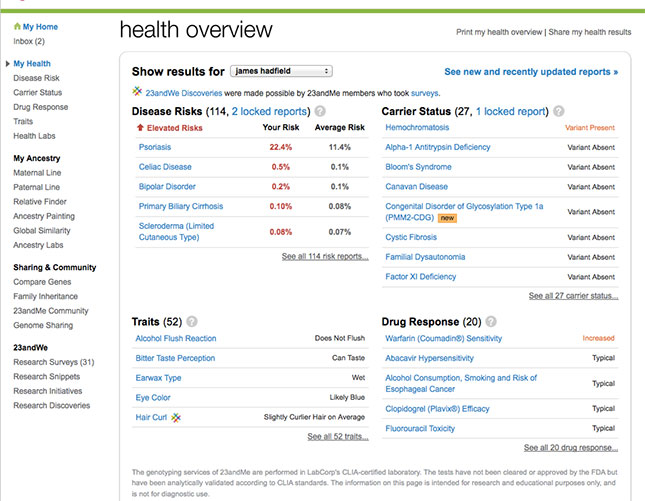Click the discovery star icon beside Hair Curl
This screenshot has width=645, height=501.
[176, 418]
